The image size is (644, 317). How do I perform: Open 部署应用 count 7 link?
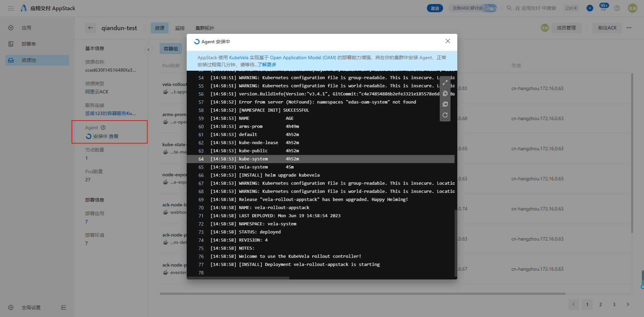tap(87, 222)
